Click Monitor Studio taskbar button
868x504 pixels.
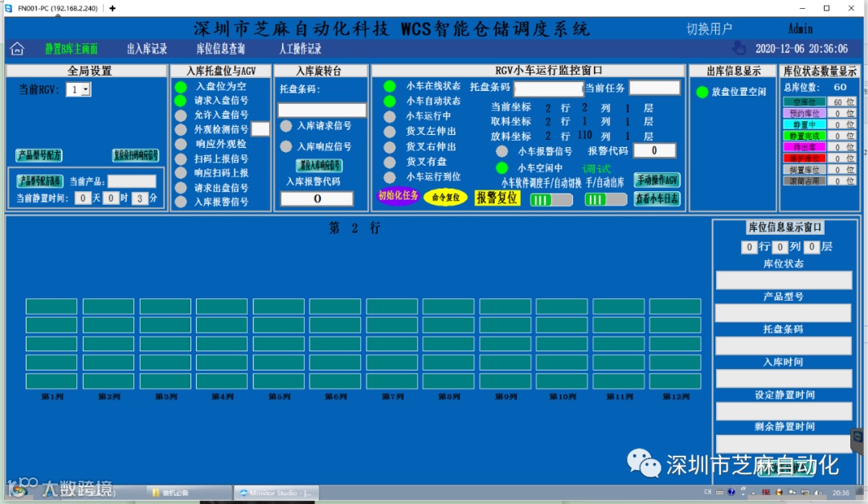[x=276, y=493]
